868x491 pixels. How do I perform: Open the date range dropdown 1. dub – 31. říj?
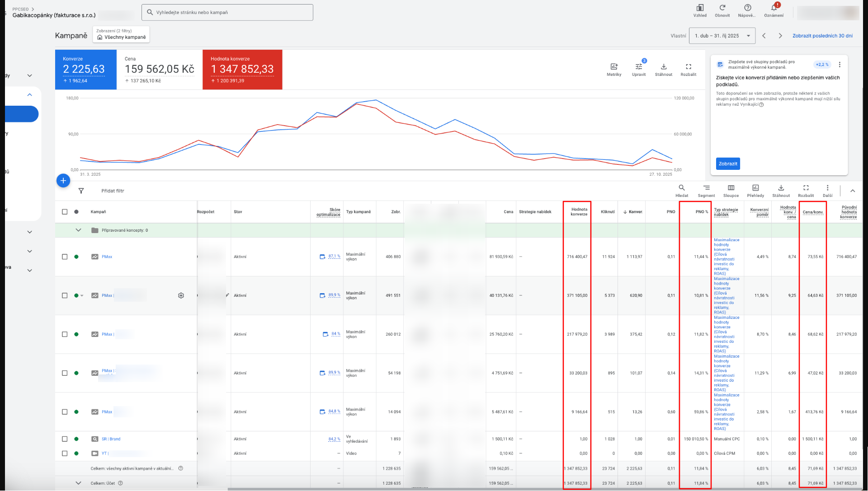click(722, 35)
